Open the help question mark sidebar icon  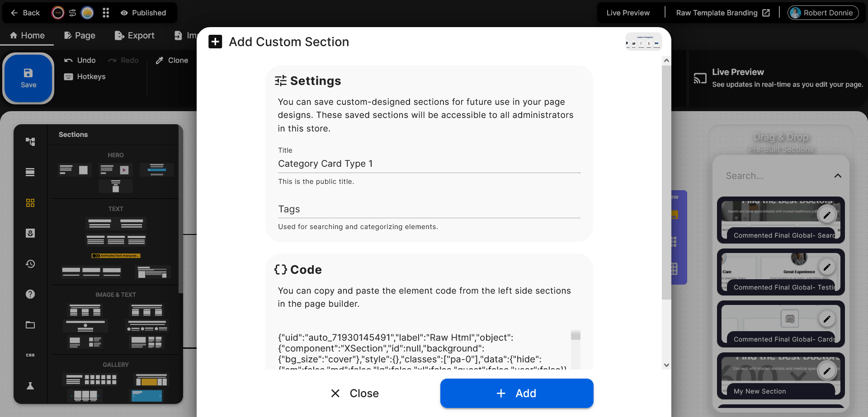click(x=30, y=294)
